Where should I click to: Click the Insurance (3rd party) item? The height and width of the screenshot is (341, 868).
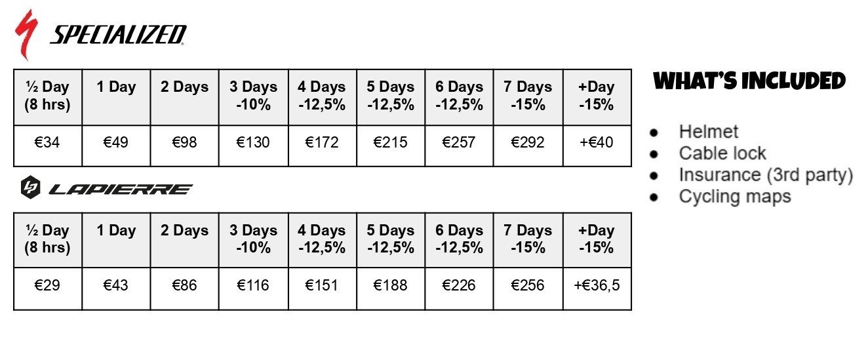click(x=766, y=175)
